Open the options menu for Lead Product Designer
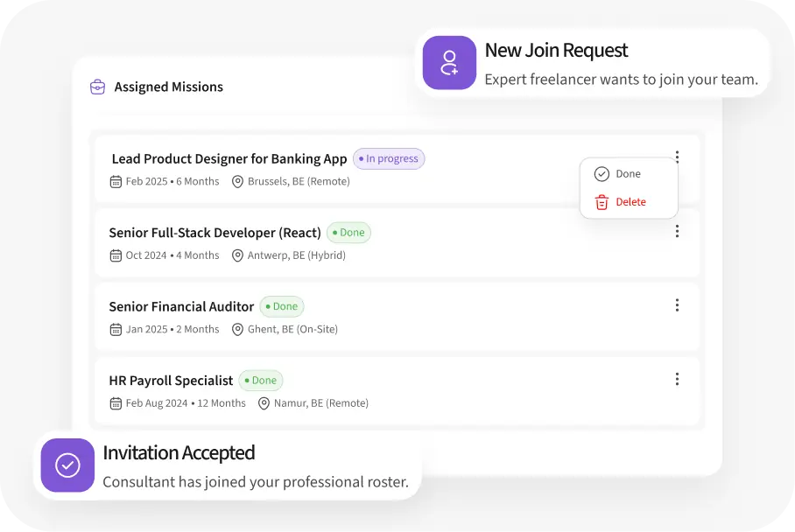Image resolution: width=795 pixels, height=532 pixels. [677, 157]
